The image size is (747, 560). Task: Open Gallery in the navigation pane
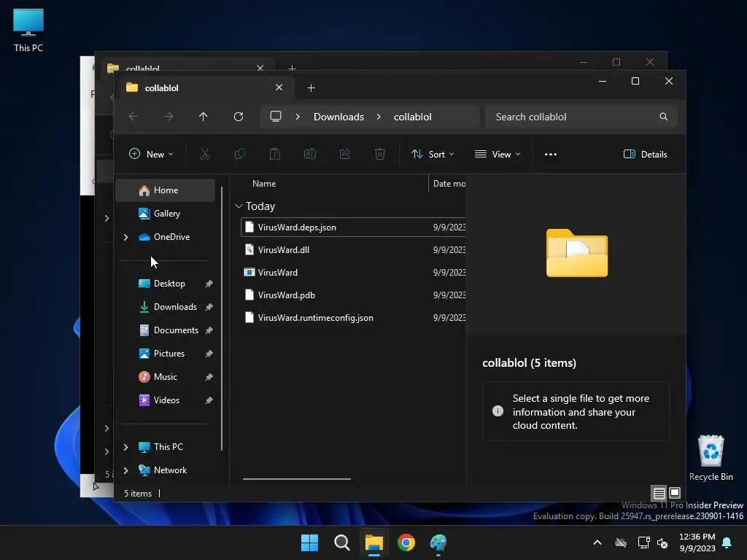pos(165,214)
